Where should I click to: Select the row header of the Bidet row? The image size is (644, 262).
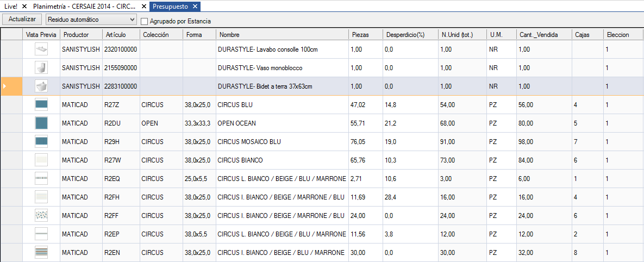[11, 86]
